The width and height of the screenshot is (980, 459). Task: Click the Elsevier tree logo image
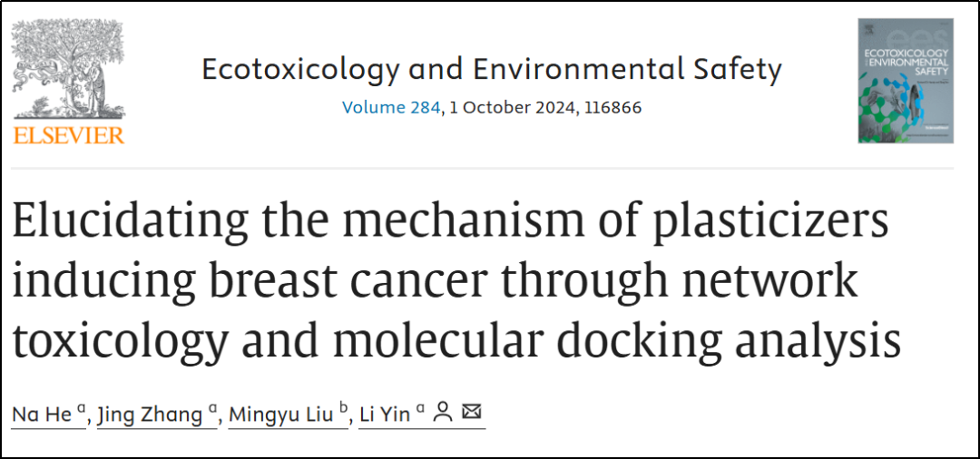tap(69, 69)
